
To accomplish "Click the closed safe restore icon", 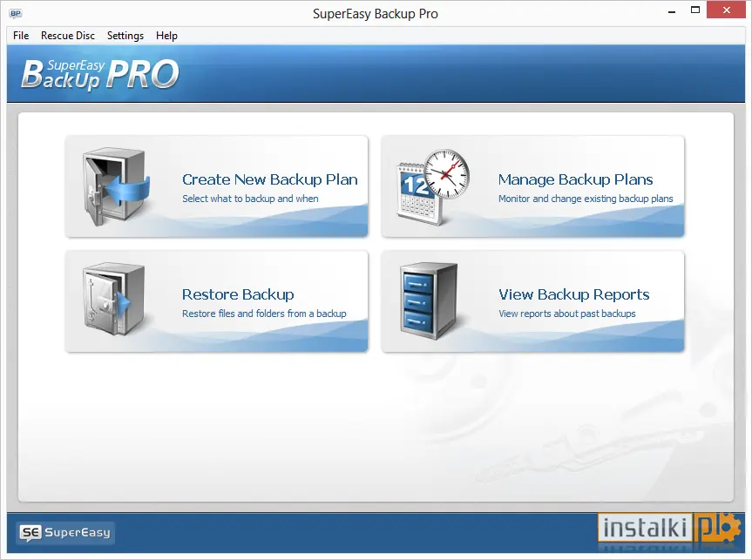I will pos(113,300).
